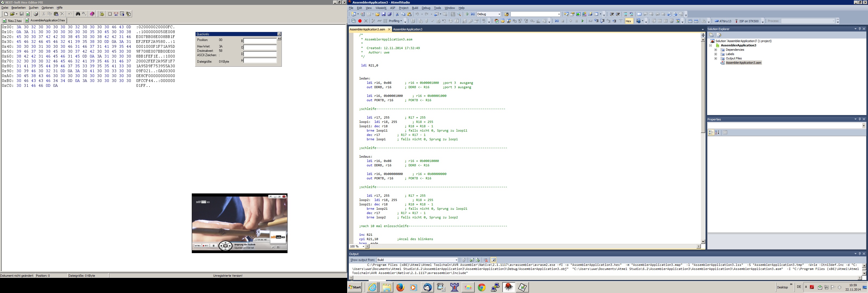Click Find in Files magnifier icon

click(x=459, y=14)
